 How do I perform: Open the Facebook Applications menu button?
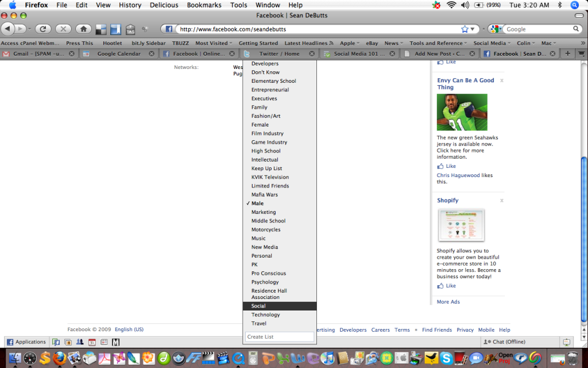tap(26, 342)
